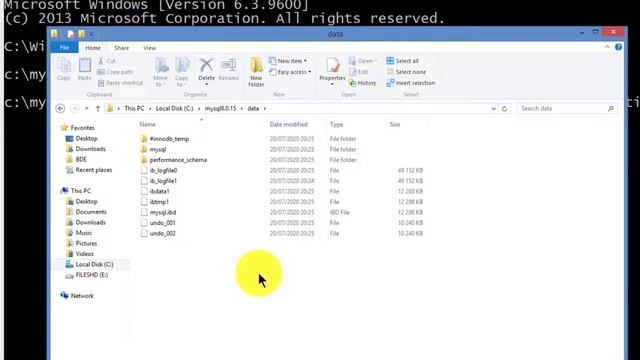The width and height of the screenshot is (640, 360).
Task: Collapse the ribbon with the chevron
Action: 607,47
